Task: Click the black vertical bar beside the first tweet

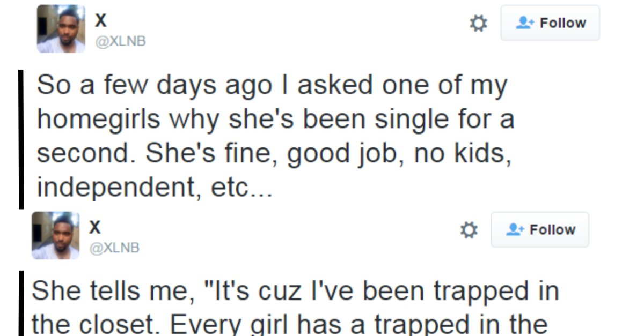Action: (x=21, y=139)
